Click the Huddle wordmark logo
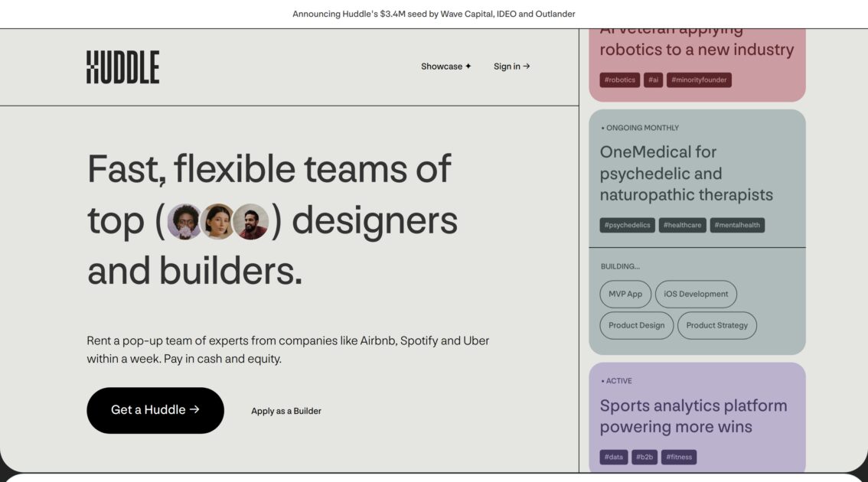 pyautogui.click(x=122, y=66)
